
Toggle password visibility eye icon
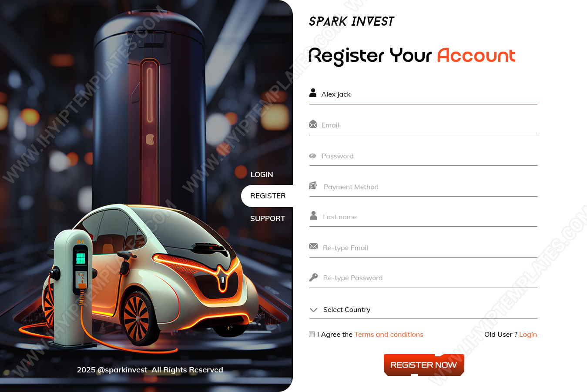coord(312,156)
